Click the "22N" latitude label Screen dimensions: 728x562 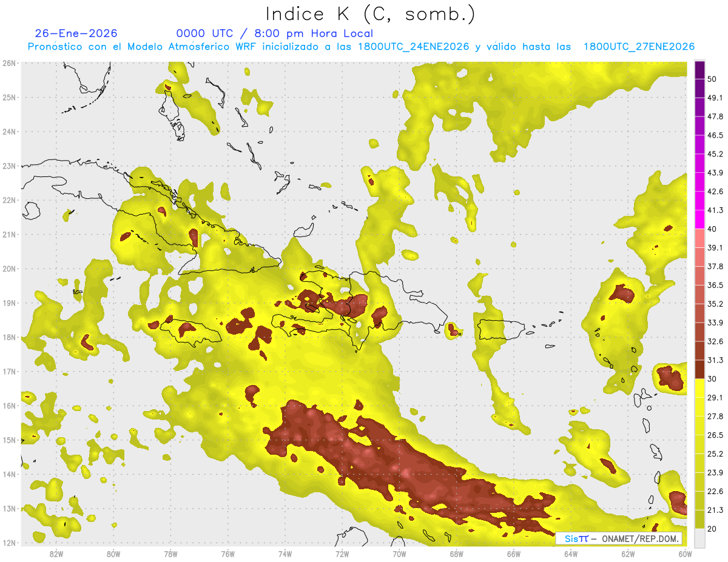click(x=9, y=200)
